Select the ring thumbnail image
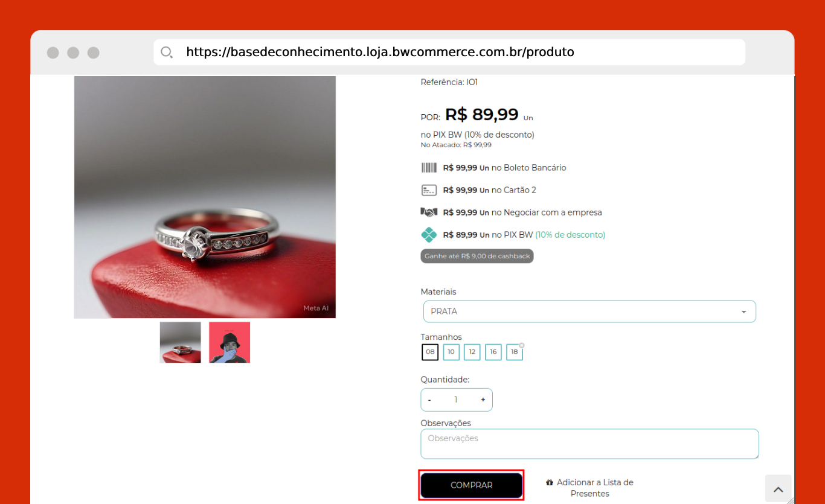This screenshot has height=504, width=825. pyautogui.click(x=181, y=342)
